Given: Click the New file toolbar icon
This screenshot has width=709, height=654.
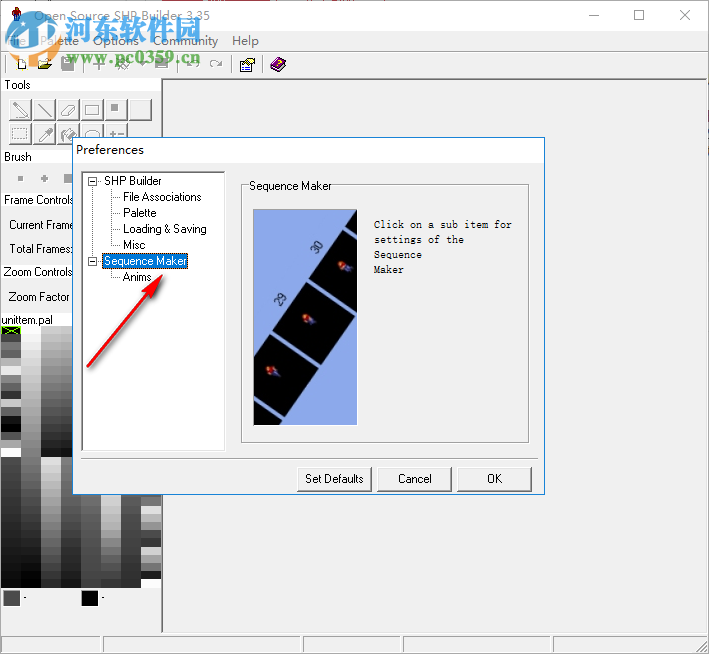Looking at the screenshot, I should [x=21, y=65].
